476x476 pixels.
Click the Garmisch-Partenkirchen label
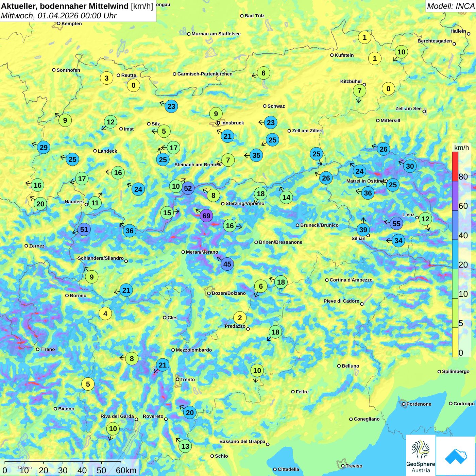coord(205,74)
